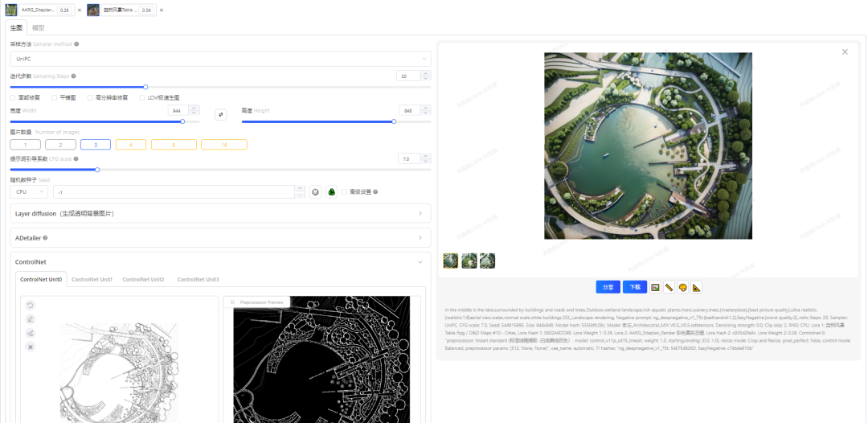Screen dimensions: 868x423
Task: Show help for Sampling Steps
Action: click(x=74, y=76)
